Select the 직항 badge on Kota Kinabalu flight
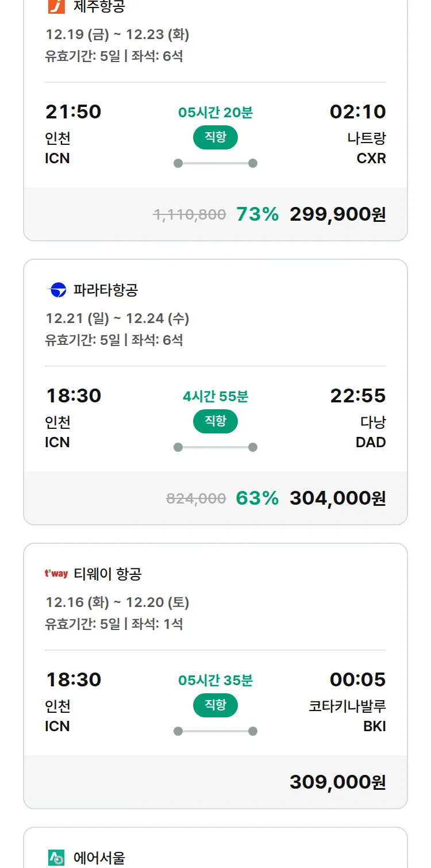Viewport: 431px width, 868px height. pos(215,705)
